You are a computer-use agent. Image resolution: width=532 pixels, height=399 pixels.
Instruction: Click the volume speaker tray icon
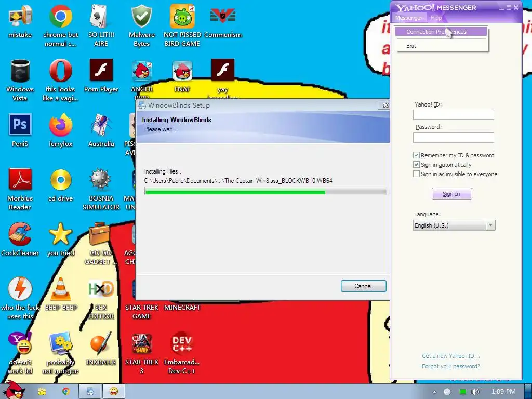[x=475, y=392]
